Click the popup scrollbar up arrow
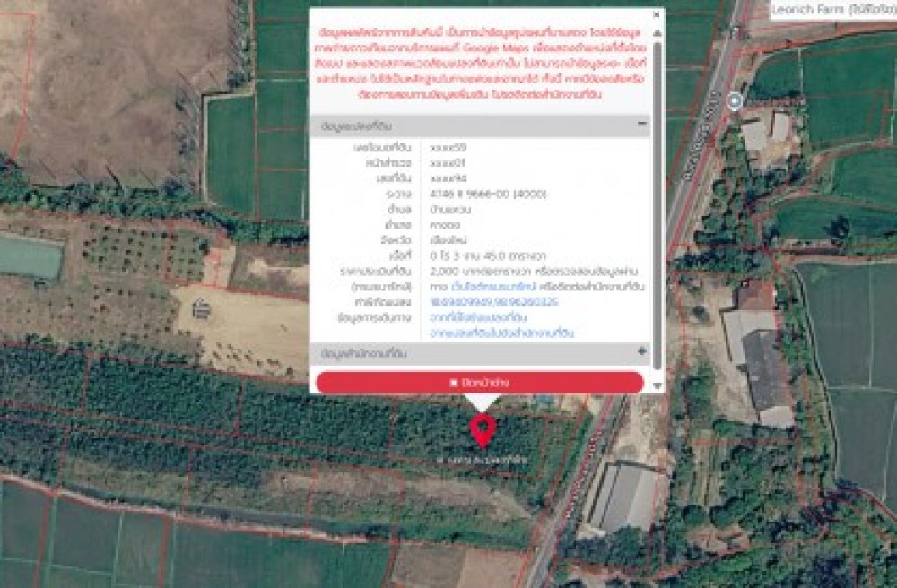 tap(658, 33)
